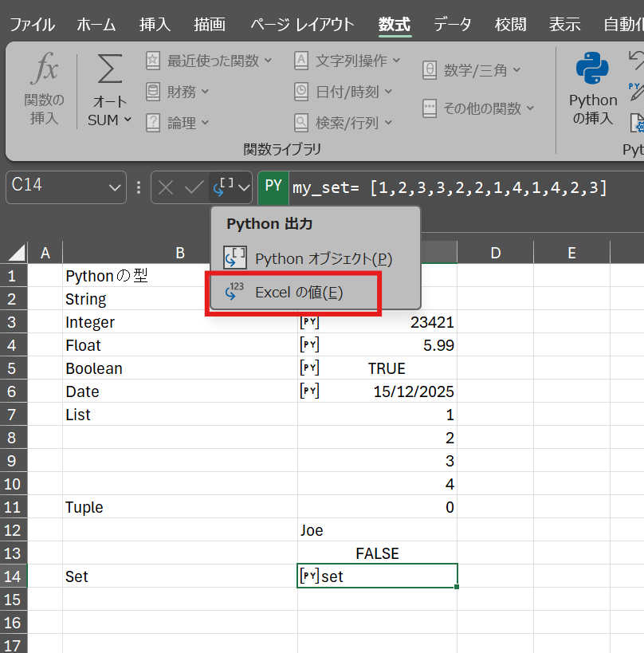The height and width of the screenshot is (653, 644).
Task: Open the 数学/三角 functions dropdown
Action: pos(471,70)
